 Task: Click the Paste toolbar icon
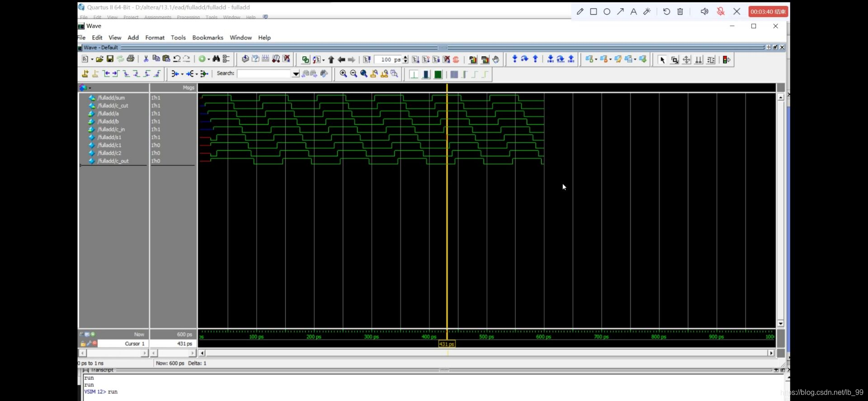pos(166,59)
